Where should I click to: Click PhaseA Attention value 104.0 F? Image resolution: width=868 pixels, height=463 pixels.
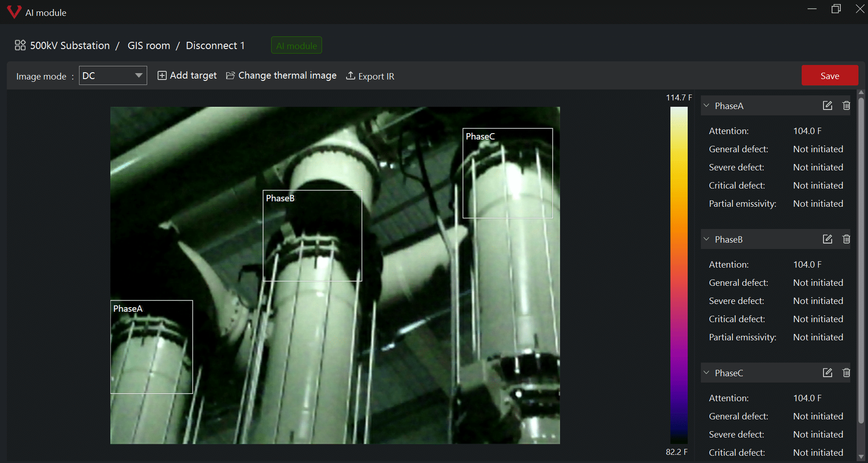coord(807,131)
